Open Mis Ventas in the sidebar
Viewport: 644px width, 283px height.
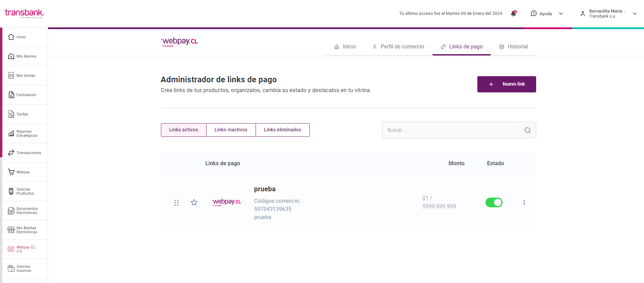25,75
